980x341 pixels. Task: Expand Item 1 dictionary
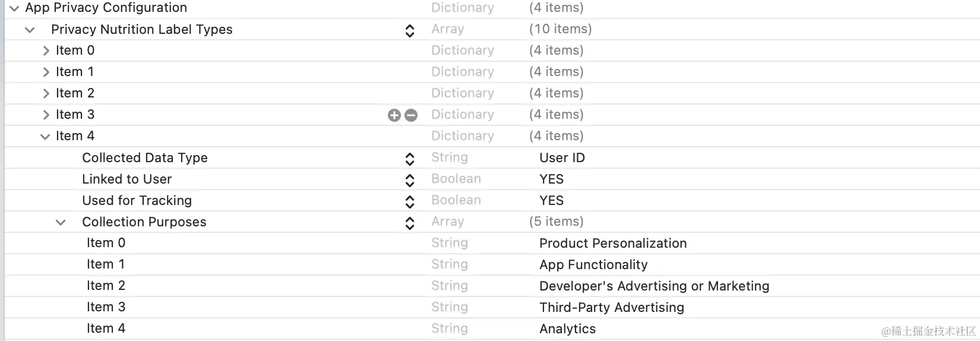[46, 72]
